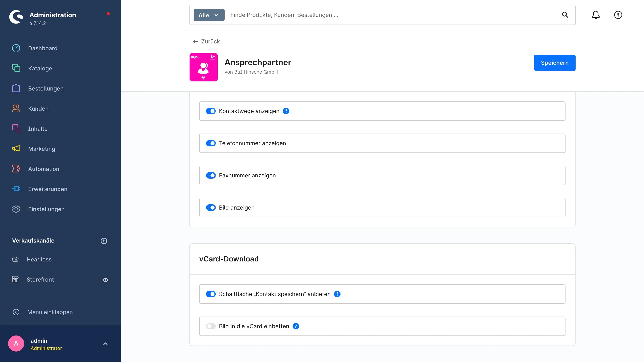Enable Bild in die vCard einbetten
The image size is (644, 362).
(211, 326)
